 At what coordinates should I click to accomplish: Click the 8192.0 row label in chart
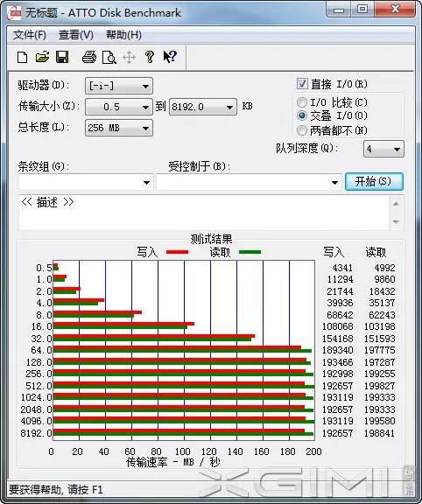click(36, 433)
